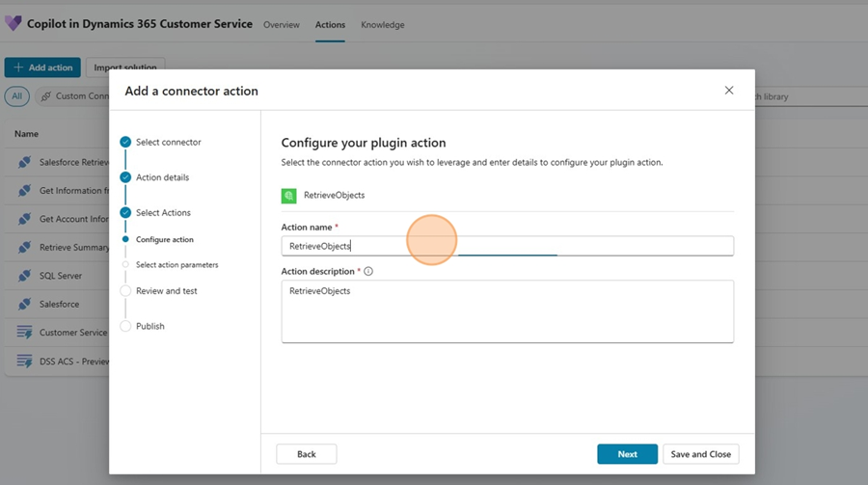This screenshot has height=485, width=868.
Task: Click the Action details step checkmark
Action: (x=125, y=177)
